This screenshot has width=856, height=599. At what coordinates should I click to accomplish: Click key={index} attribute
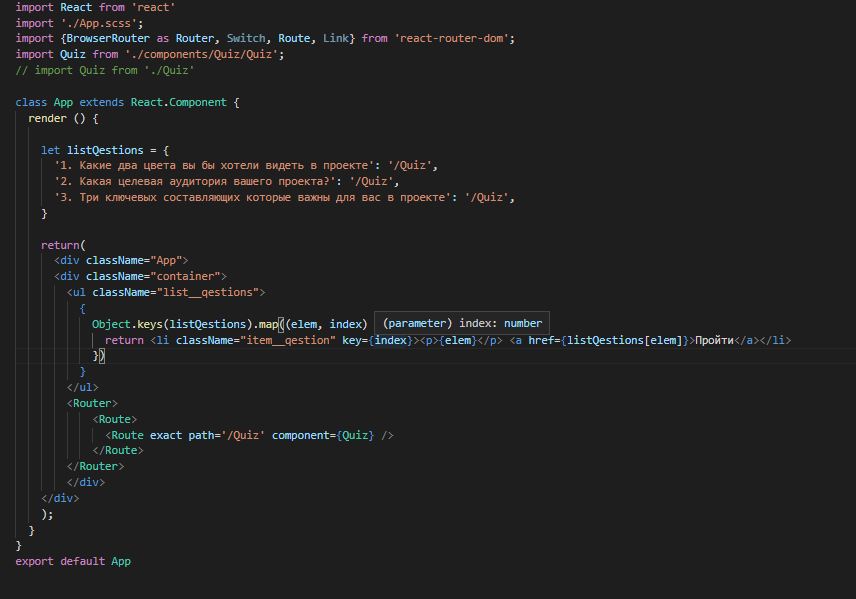[x=378, y=340]
